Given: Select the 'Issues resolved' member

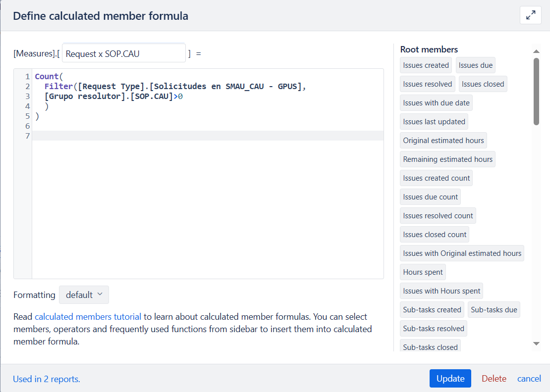Looking at the screenshot, I should coord(427,84).
